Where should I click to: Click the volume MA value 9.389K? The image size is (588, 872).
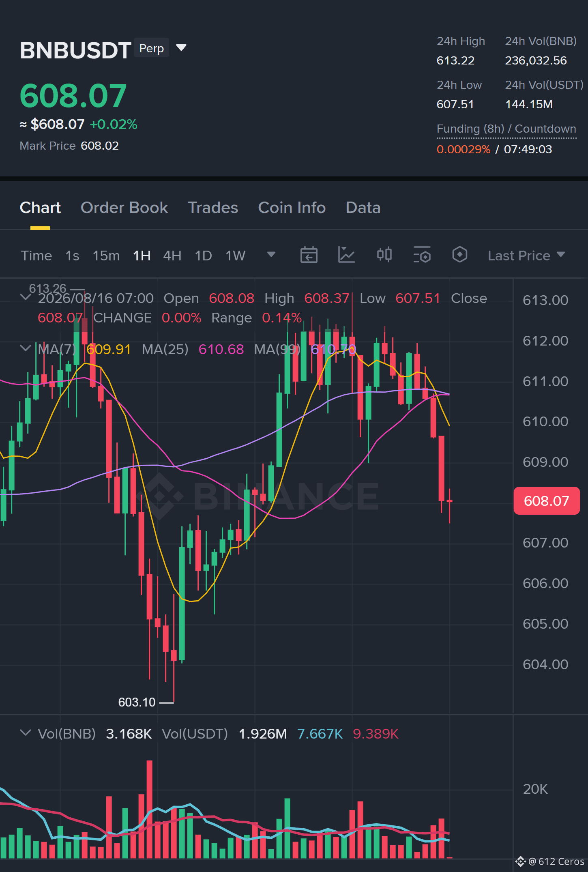(376, 734)
